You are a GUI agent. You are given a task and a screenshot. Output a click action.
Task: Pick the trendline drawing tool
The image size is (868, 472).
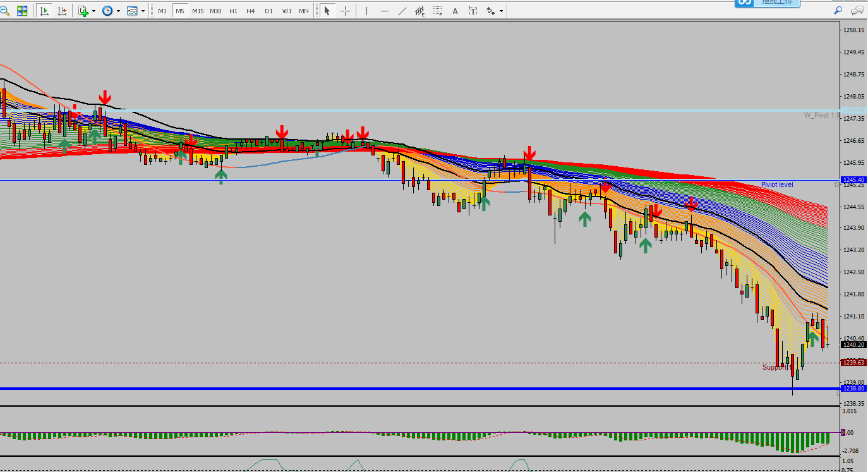(x=402, y=11)
